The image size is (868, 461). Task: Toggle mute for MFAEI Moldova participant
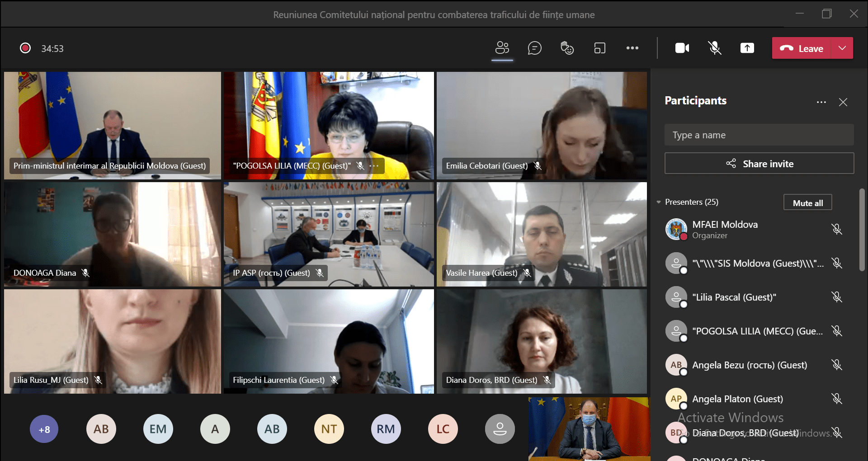pos(837,229)
